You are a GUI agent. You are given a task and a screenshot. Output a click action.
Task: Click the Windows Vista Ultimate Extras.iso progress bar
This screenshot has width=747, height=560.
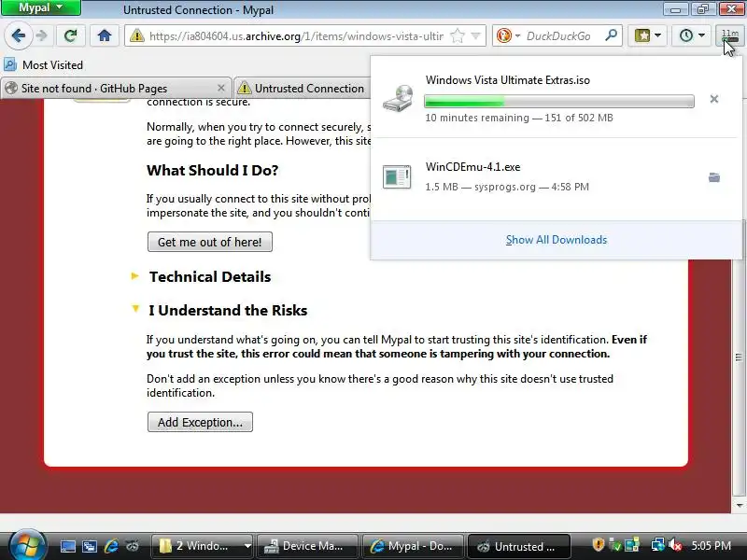point(558,101)
